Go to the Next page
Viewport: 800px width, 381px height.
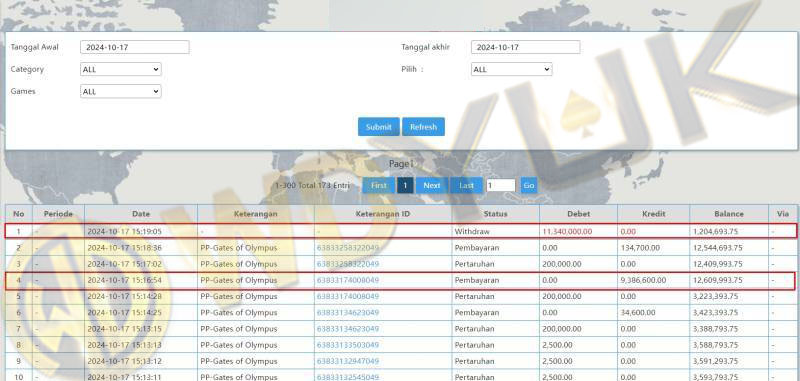(x=432, y=185)
